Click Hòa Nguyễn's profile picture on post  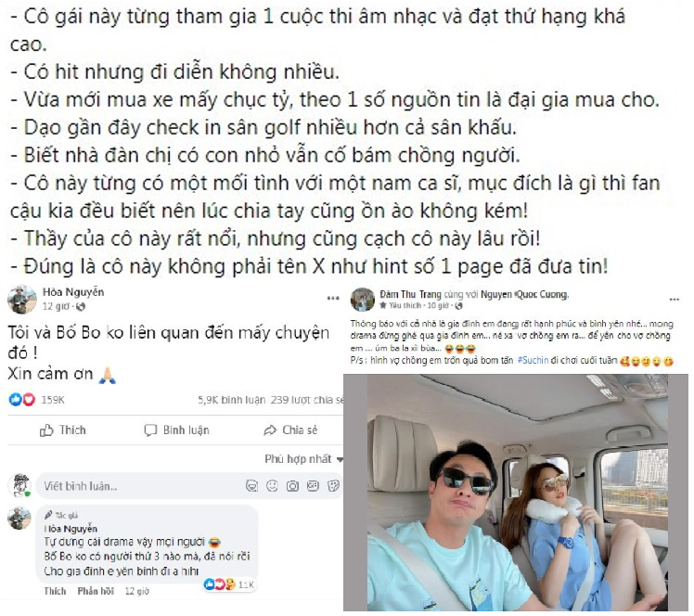pyautogui.click(x=21, y=300)
